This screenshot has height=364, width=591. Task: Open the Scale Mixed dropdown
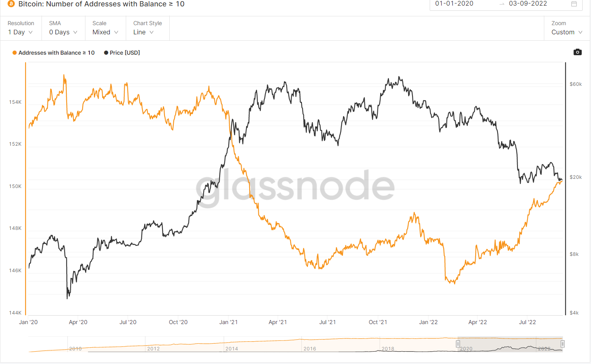pyautogui.click(x=105, y=32)
